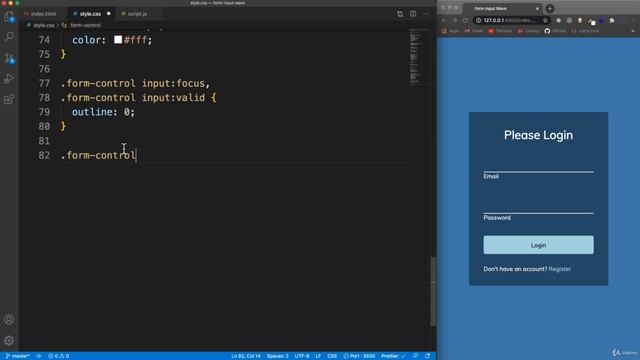Click the white #fff color swatch
Image resolution: width=640 pixels, height=360 pixels.
(x=118, y=40)
